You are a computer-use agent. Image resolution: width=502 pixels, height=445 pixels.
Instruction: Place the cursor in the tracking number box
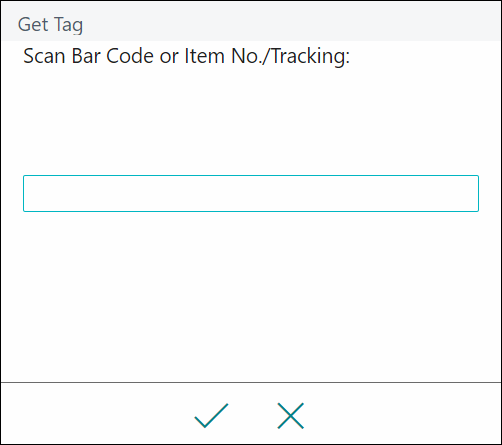[251, 193]
